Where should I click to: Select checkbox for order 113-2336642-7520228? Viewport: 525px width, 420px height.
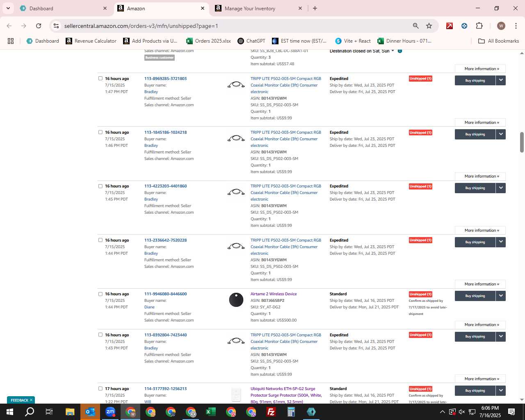(100, 240)
